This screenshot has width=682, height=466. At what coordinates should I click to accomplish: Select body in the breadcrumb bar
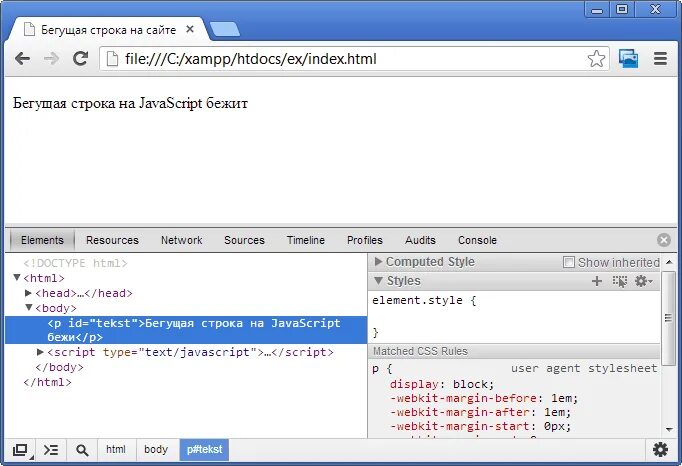(x=156, y=449)
